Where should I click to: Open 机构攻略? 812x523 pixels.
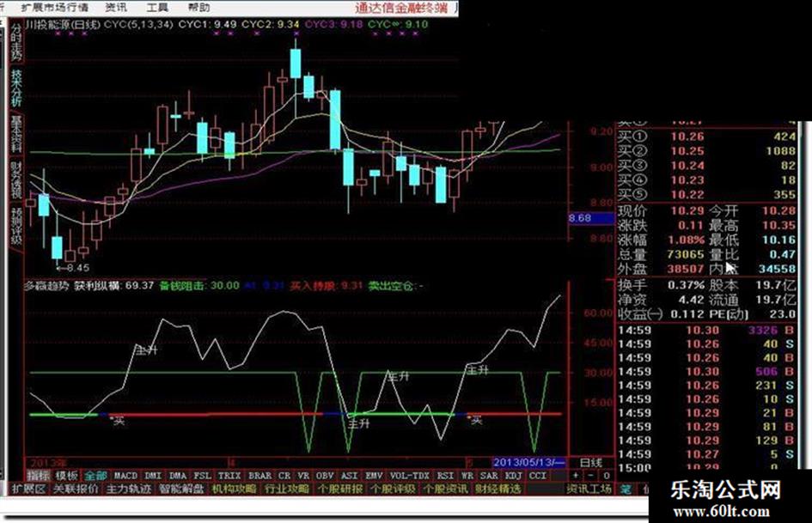click(x=234, y=489)
